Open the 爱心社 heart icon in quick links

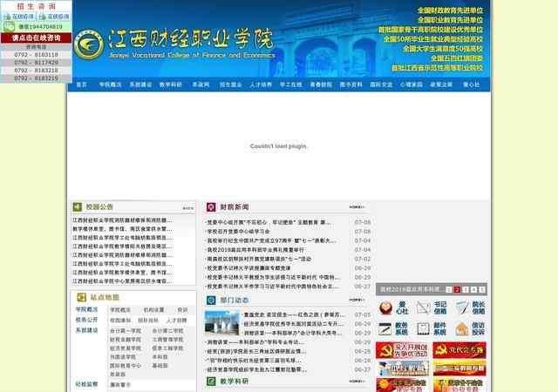pos(385,308)
